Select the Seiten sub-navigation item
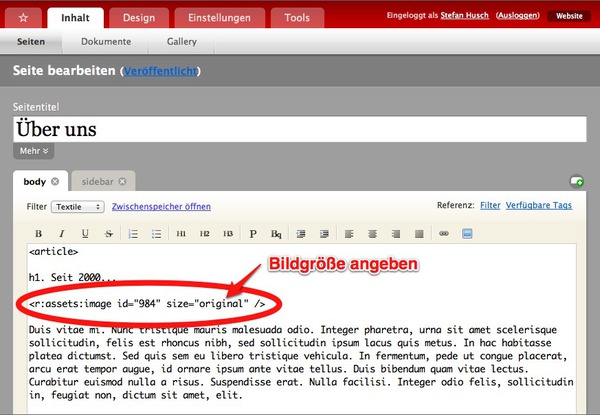The width and height of the screenshot is (600, 415). click(31, 41)
